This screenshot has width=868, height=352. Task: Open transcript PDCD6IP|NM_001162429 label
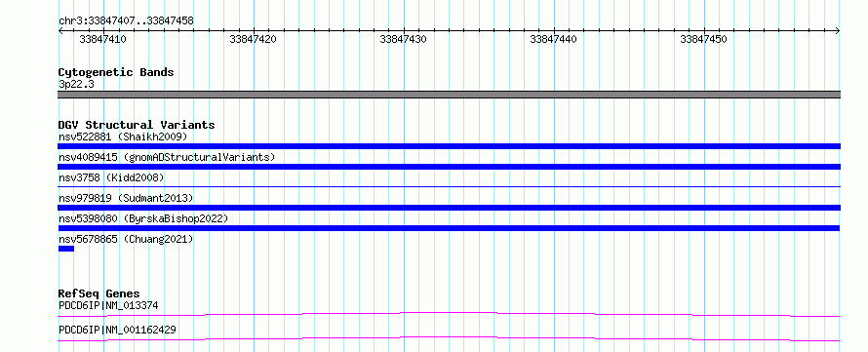(x=117, y=330)
